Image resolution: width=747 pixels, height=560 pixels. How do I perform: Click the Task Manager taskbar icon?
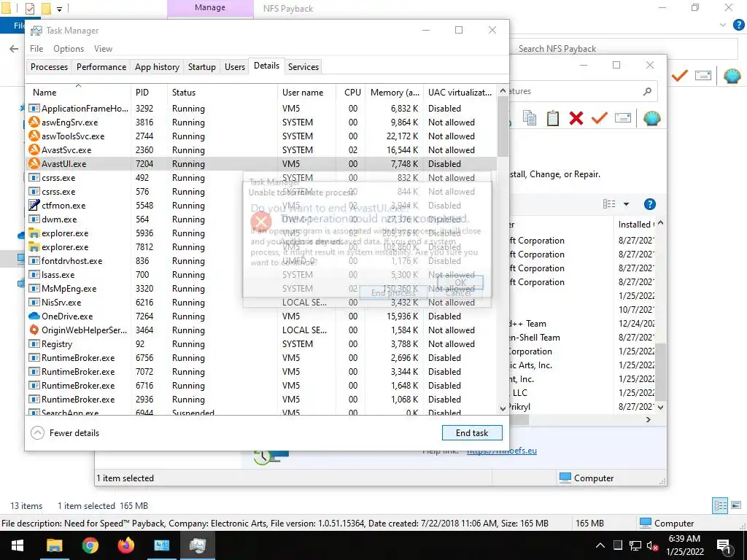pos(197,545)
